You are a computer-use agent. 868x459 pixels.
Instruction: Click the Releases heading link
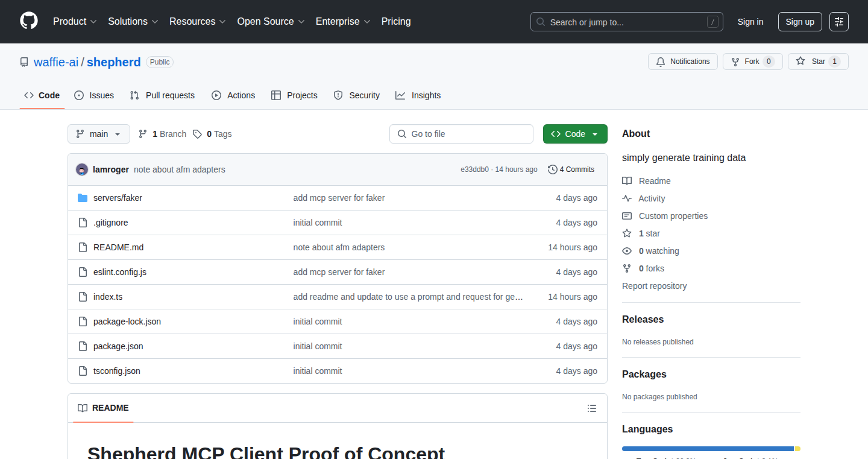pyautogui.click(x=643, y=320)
